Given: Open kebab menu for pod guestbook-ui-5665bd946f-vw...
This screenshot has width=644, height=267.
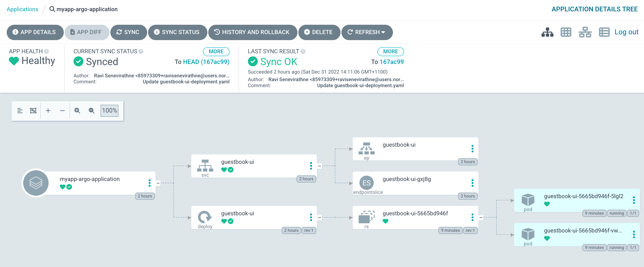Looking at the screenshot, I should (x=634, y=234).
